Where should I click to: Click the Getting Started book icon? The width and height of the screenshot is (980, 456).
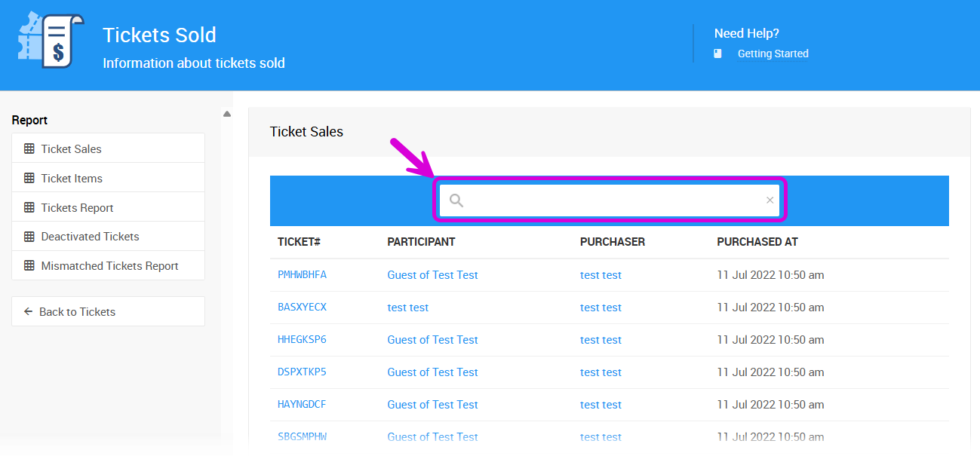(718, 54)
